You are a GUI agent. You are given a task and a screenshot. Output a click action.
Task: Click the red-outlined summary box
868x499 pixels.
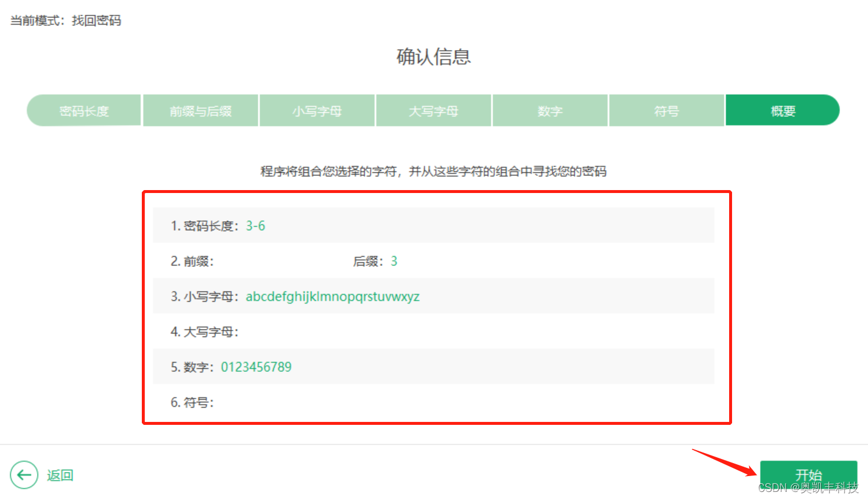pyautogui.click(x=437, y=307)
